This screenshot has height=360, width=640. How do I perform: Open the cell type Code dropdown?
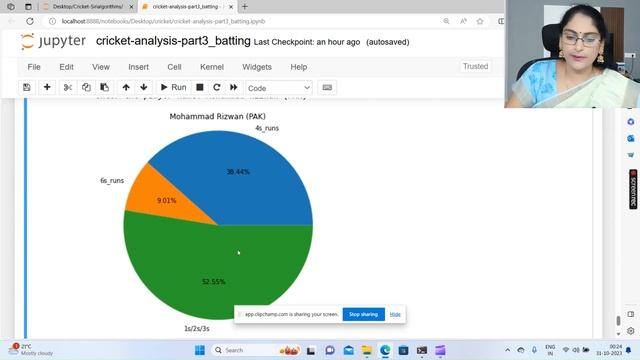point(279,88)
